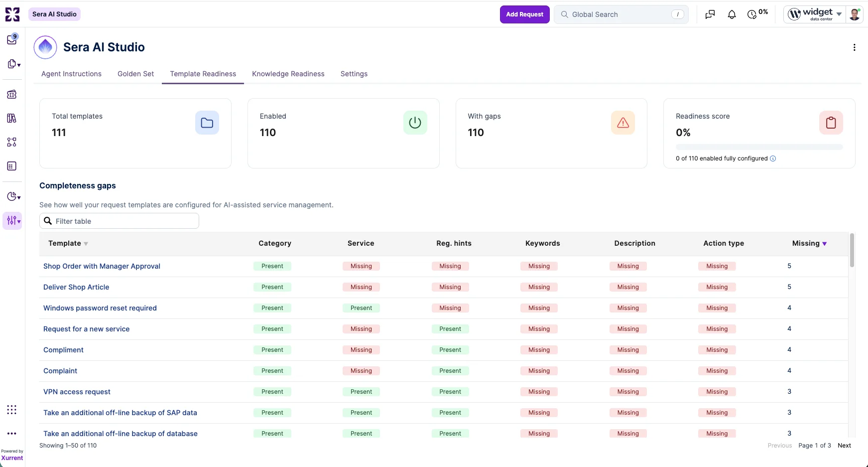Go to Next page of table
The image size is (868, 467).
click(844, 446)
